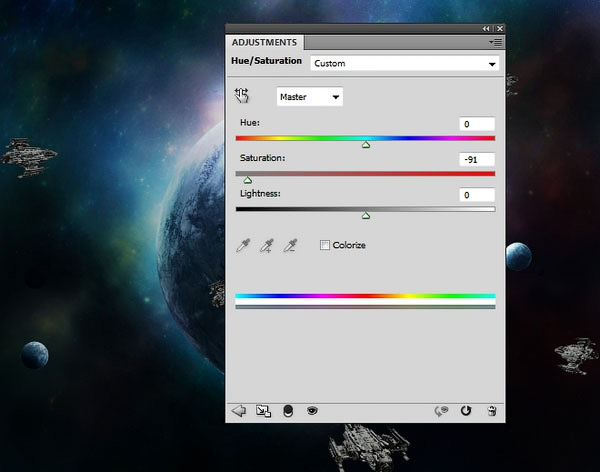Viewport: 600px width, 472px height.
Task: Click the return to adjustment list arrow
Action: (238, 410)
